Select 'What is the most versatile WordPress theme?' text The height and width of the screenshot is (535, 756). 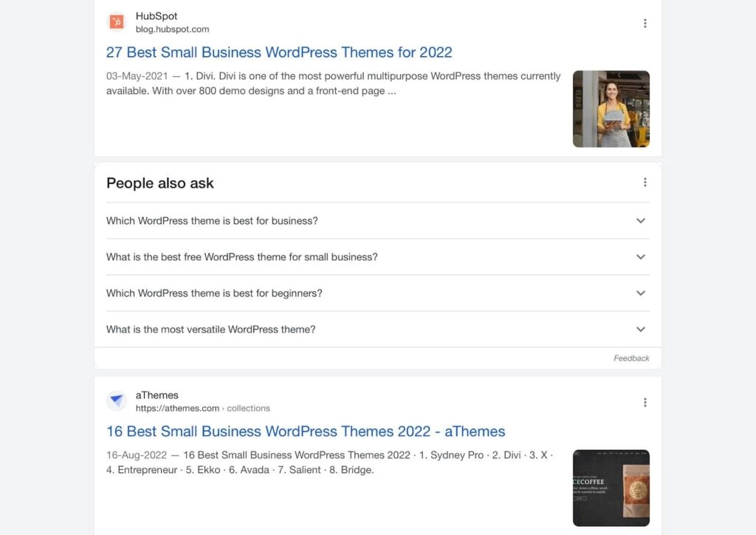210,330
